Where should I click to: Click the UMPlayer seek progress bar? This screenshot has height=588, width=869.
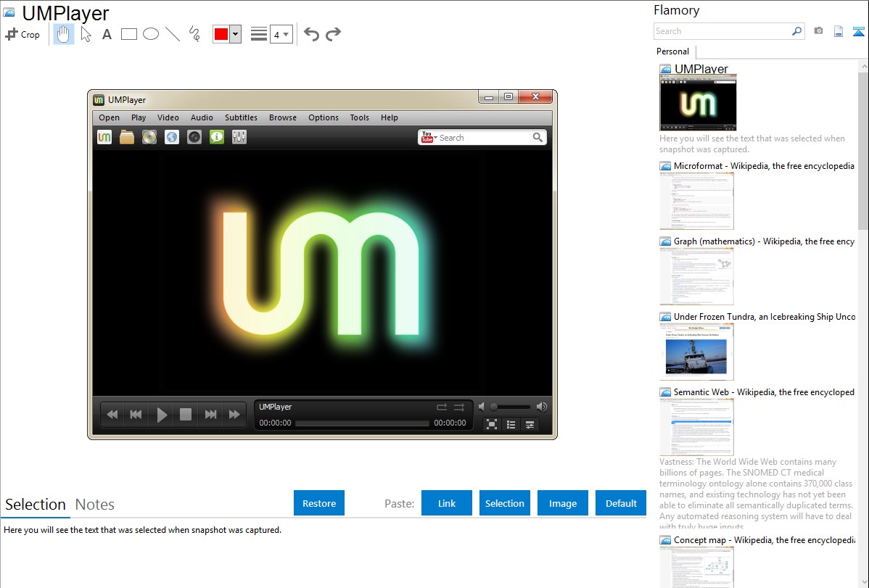(363, 423)
